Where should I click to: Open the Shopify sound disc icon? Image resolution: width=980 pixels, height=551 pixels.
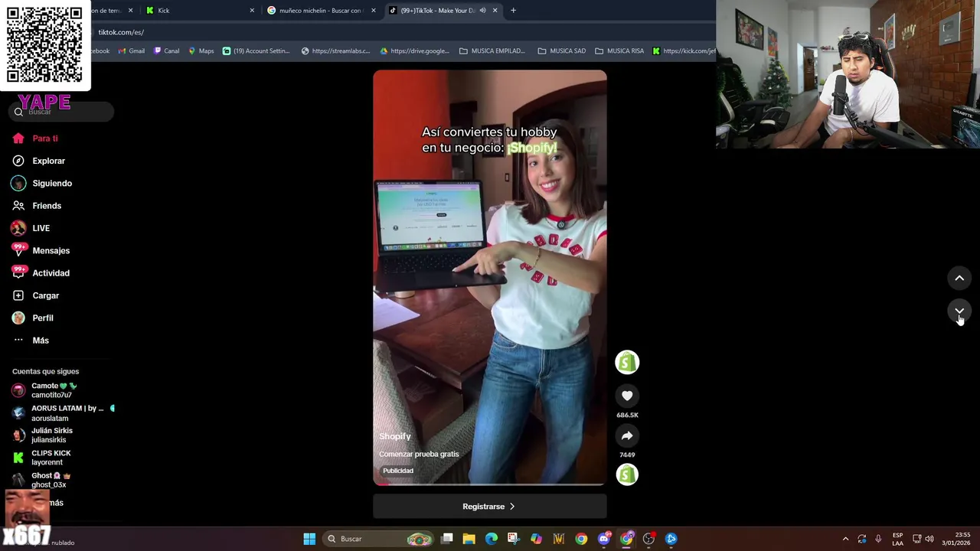pos(627,474)
